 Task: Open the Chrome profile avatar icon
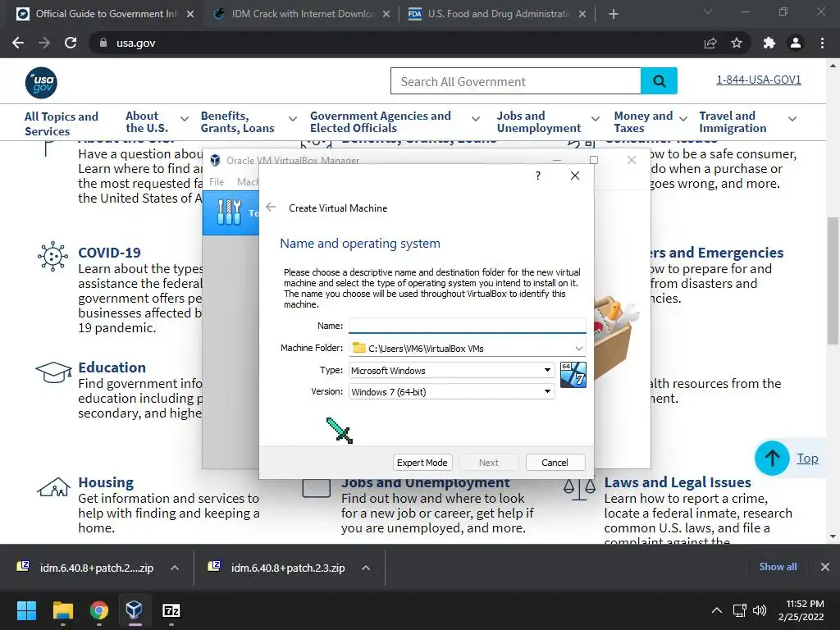click(x=796, y=43)
